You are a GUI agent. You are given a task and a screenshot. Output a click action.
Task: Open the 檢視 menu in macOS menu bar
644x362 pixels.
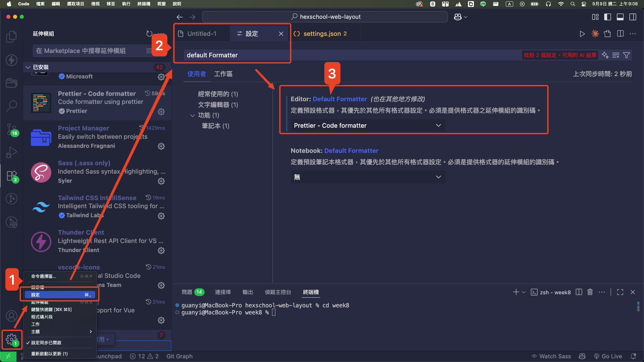pos(95,4)
